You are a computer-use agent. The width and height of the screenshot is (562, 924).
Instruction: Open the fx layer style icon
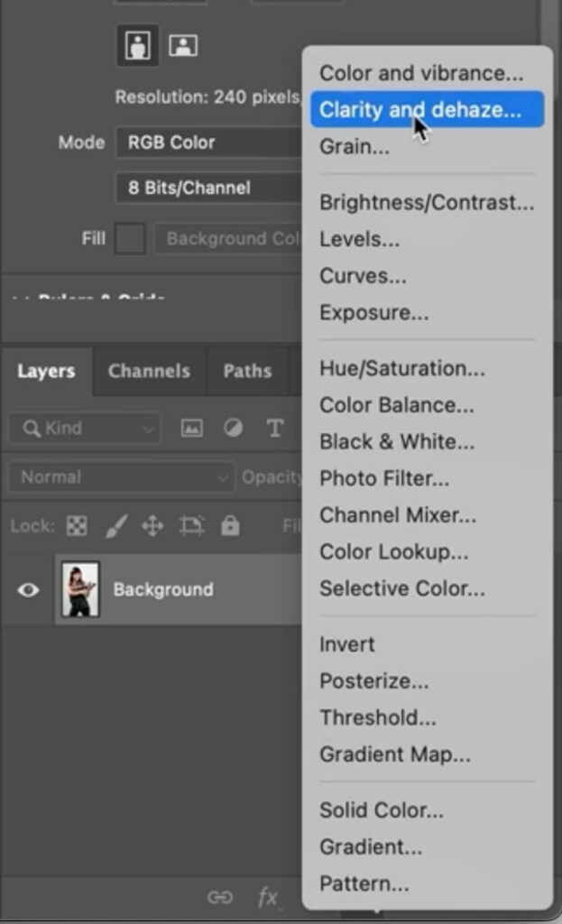pyautogui.click(x=268, y=897)
